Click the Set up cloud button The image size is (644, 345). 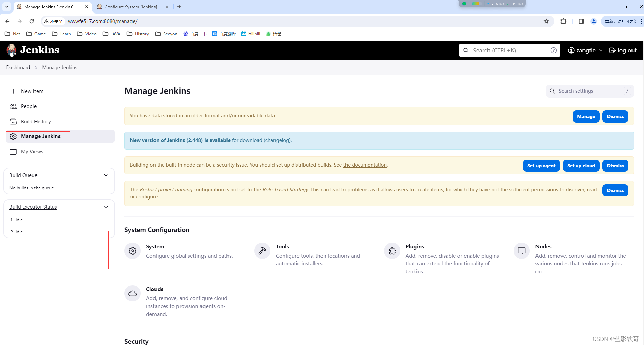(581, 166)
